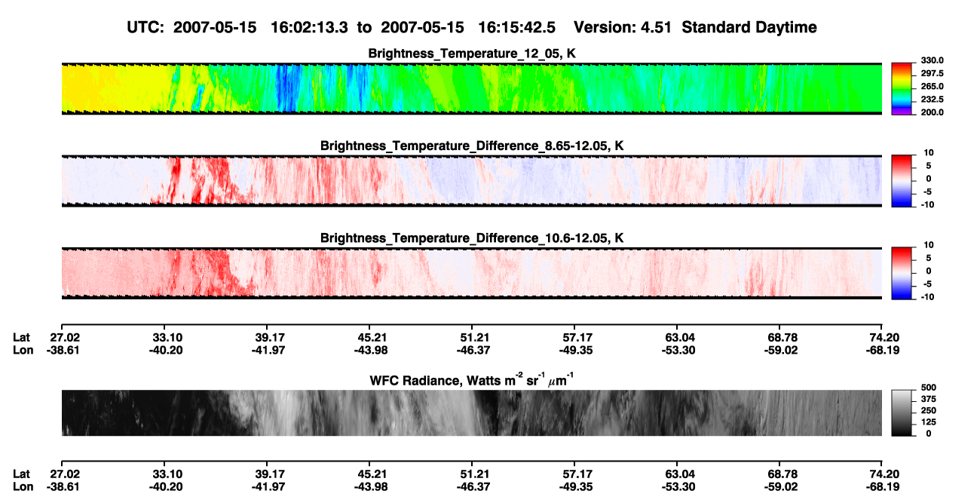The width and height of the screenshot is (980, 503).
Task: Click latitude 63.04 on the bottom axis
Action: click(x=677, y=474)
